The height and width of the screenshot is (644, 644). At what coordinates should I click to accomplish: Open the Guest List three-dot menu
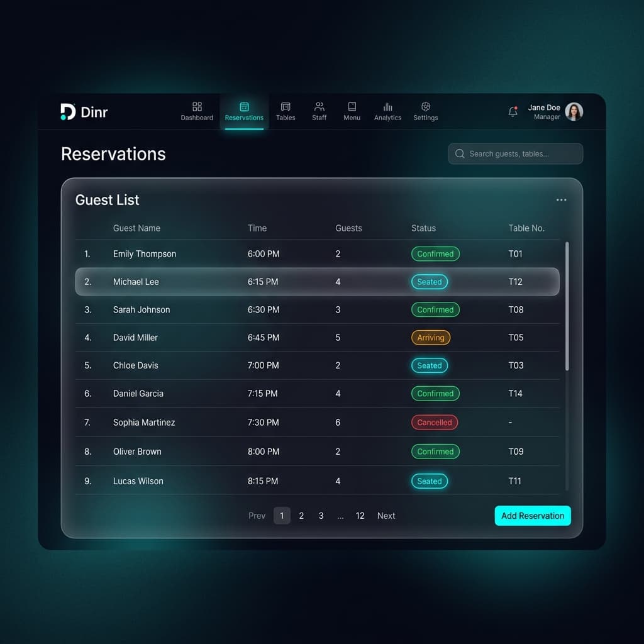[x=561, y=200]
